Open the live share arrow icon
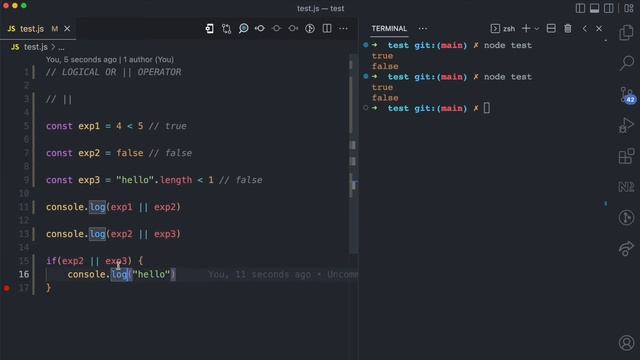The height and width of the screenshot is (360, 640). coord(626,248)
